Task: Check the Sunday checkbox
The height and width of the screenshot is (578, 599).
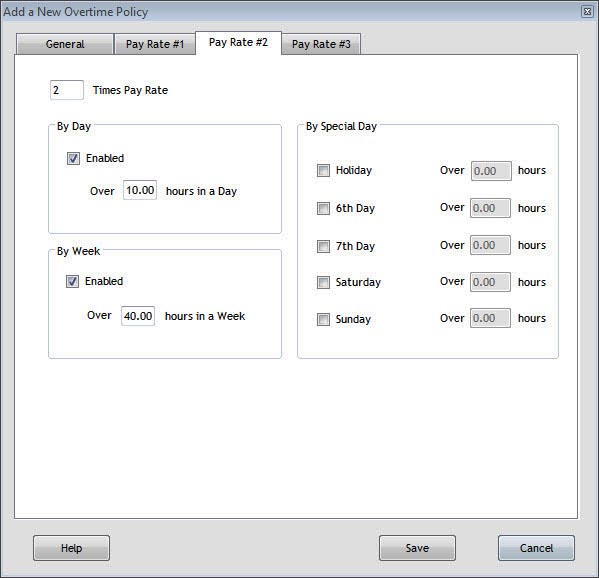Action: tap(324, 319)
